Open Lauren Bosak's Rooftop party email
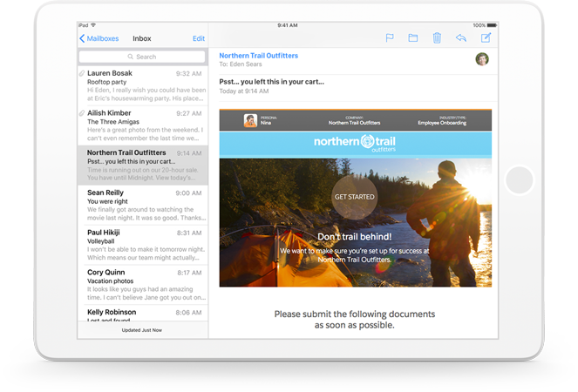 click(x=143, y=86)
